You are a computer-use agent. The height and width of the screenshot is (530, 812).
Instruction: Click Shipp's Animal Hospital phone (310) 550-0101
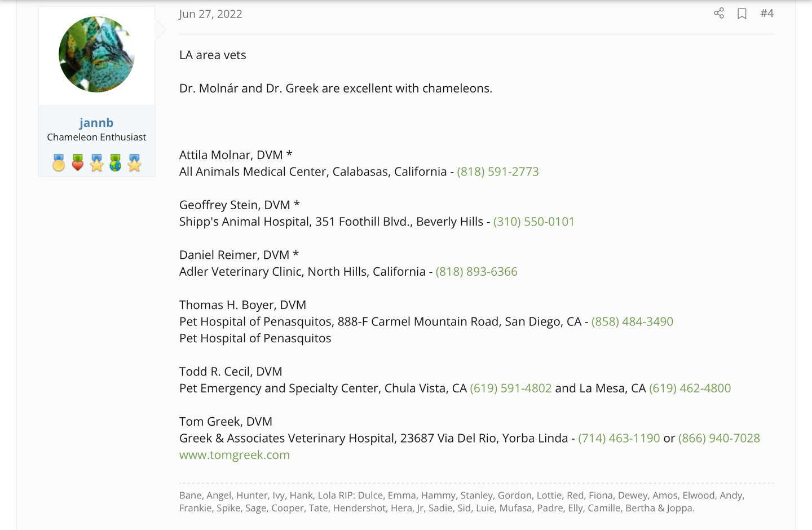[533, 222]
